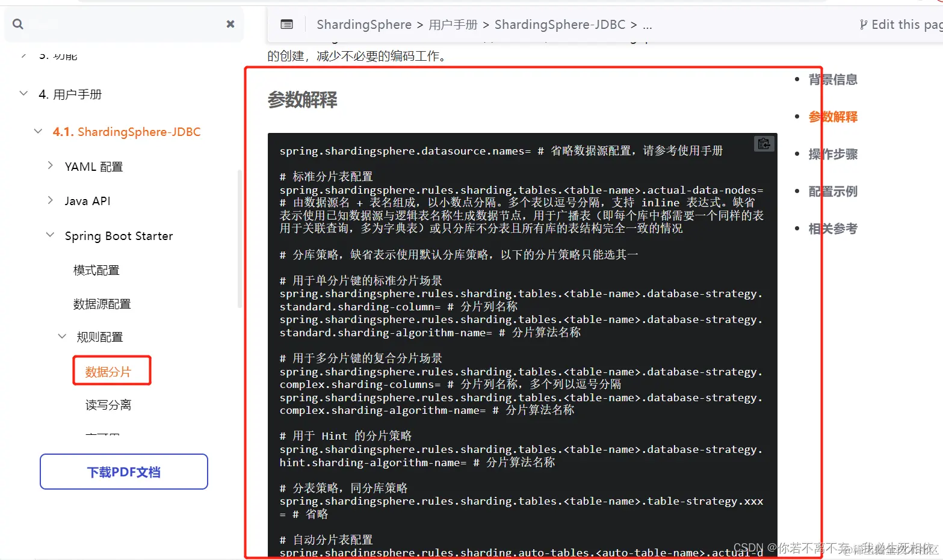Collapse the "4. 用户手册" section
The image size is (943, 560).
(23, 93)
